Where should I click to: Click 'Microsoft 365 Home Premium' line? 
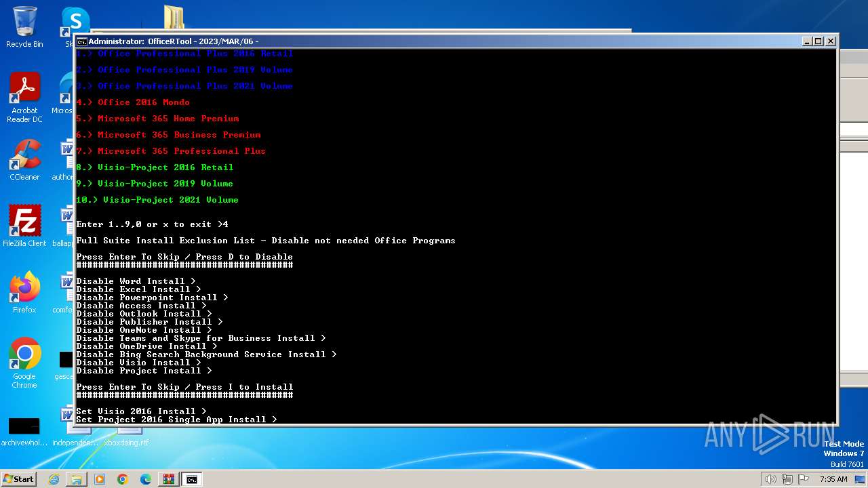point(157,119)
